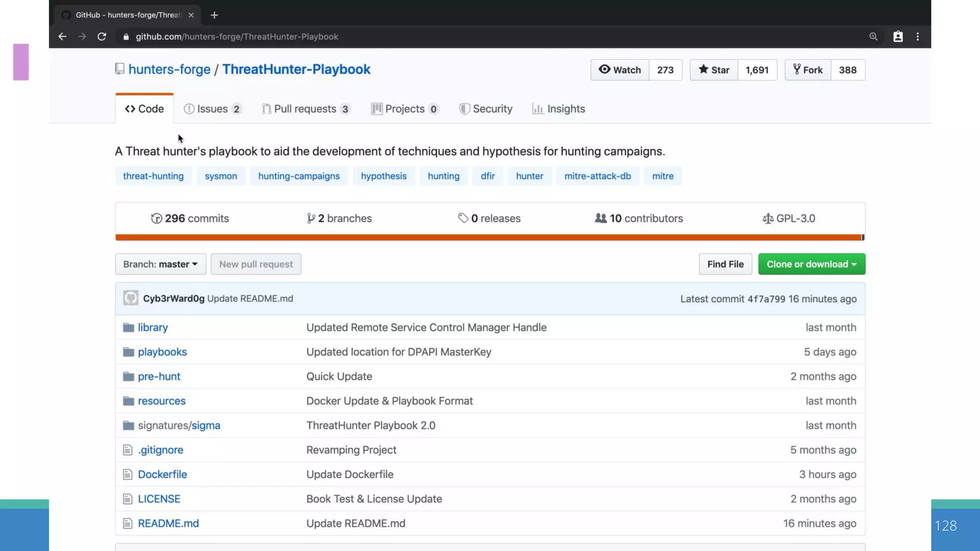This screenshot has width=980, height=551.
Task: Click the browser reload icon
Action: click(101, 37)
